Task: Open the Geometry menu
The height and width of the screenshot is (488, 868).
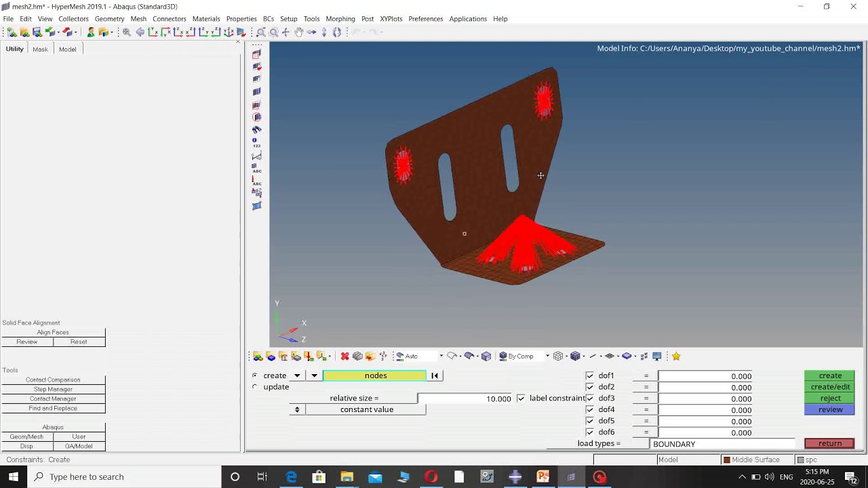Action: pyautogui.click(x=109, y=19)
